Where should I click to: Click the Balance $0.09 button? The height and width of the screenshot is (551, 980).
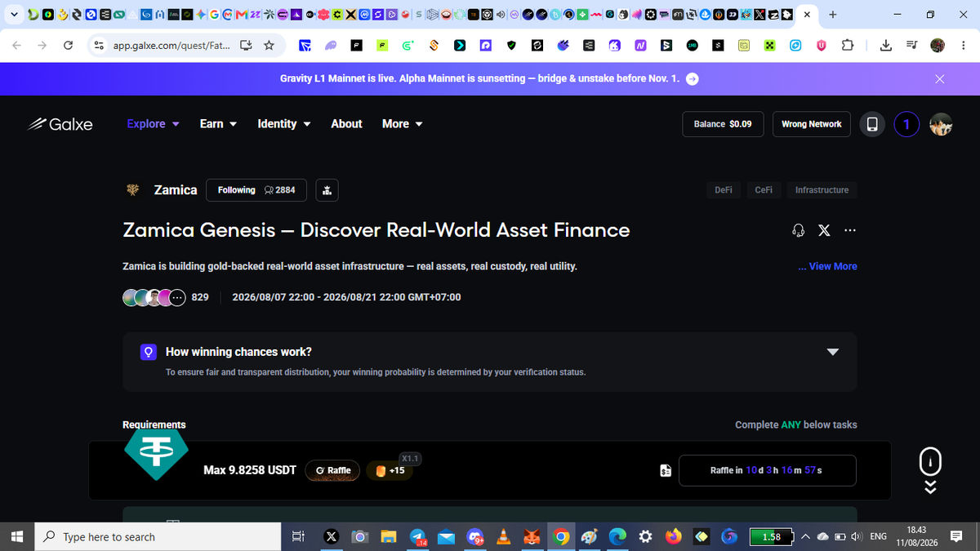point(723,124)
